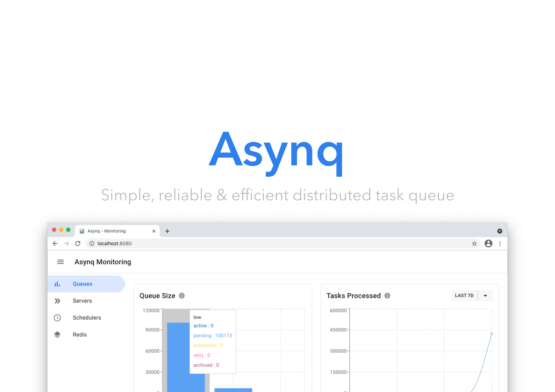Click the 'pending : 100113' tooltip text

[x=213, y=336]
